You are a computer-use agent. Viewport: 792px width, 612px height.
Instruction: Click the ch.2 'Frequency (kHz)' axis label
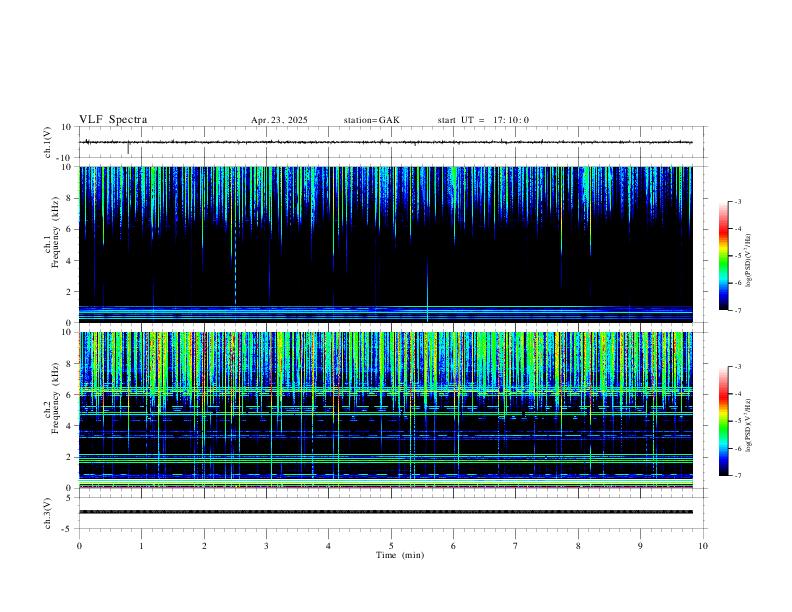[55, 398]
